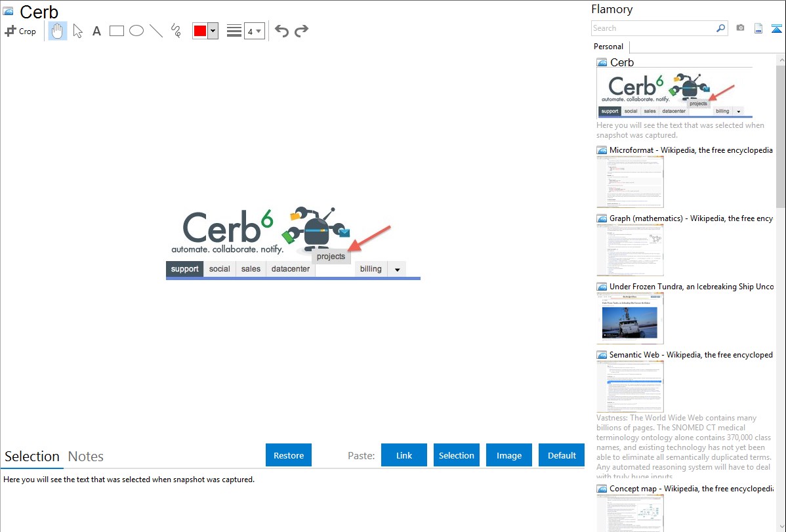Click the Vastness description text under Semantic Web

coord(684,447)
